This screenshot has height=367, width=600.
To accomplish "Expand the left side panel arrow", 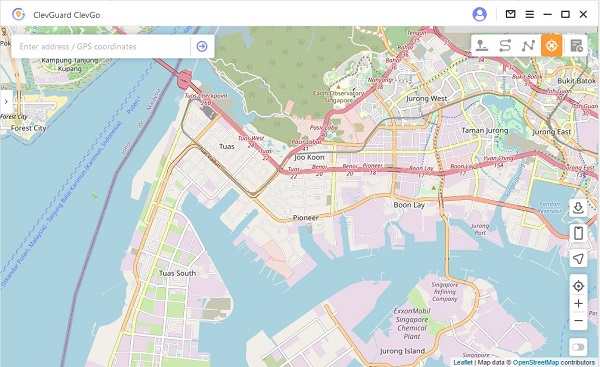I will tap(6, 102).
